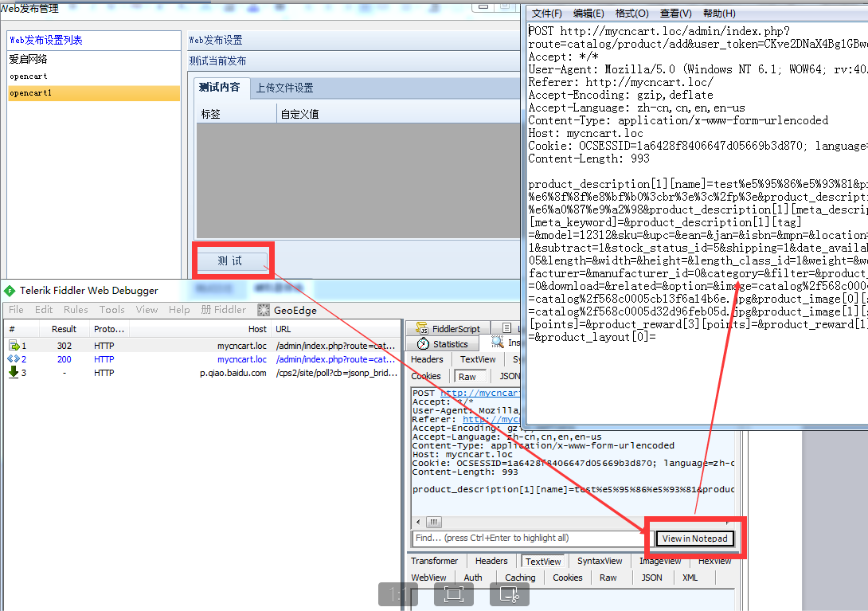Open the Statistics tab

[443, 344]
